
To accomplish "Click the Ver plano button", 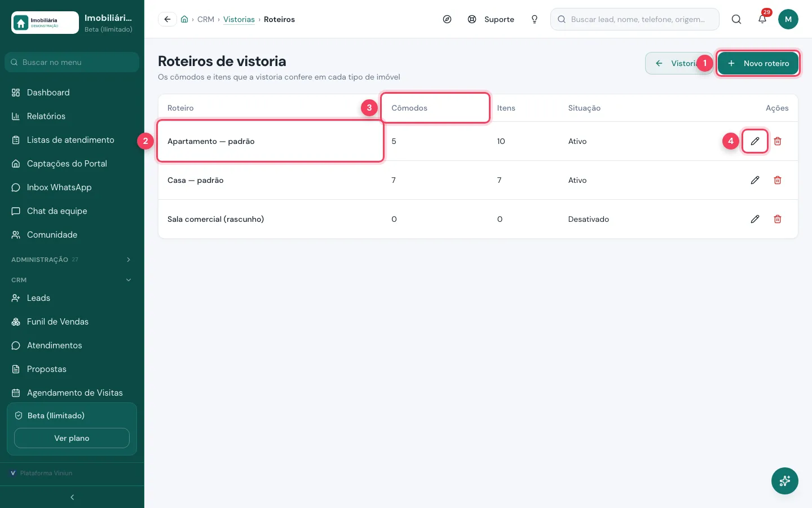I will click(x=72, y=438).
